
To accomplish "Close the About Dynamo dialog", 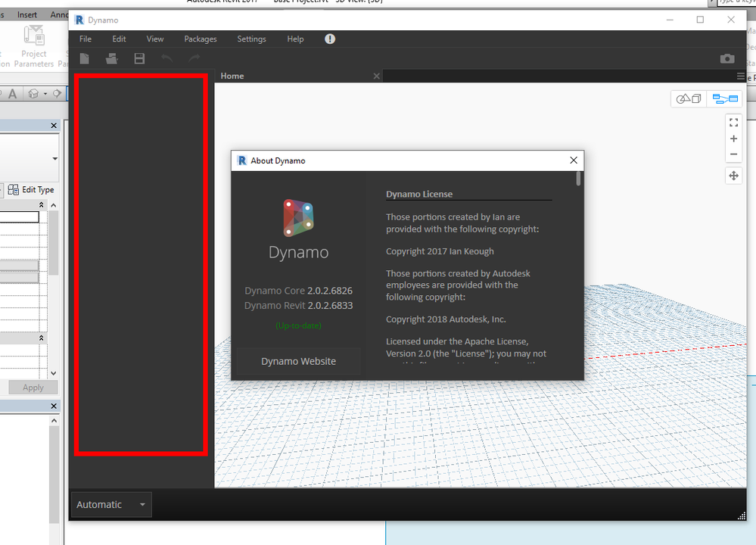I will click(574, 160).
